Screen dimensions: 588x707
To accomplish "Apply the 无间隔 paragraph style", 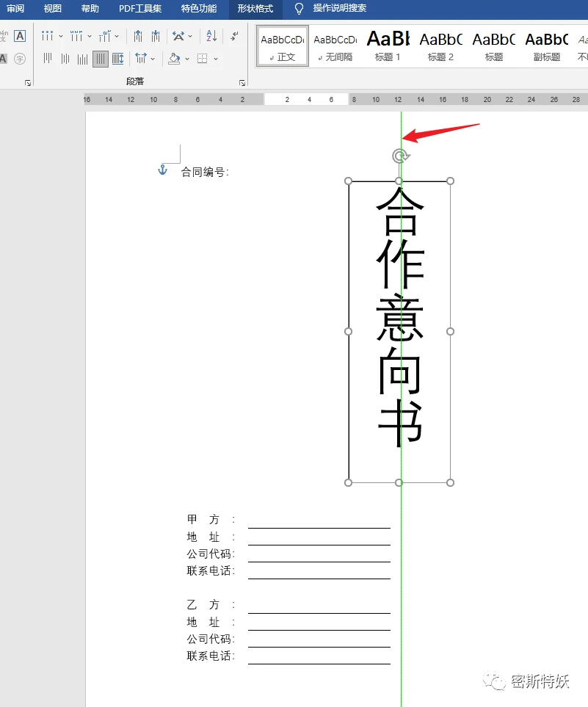I will (335, 46).
